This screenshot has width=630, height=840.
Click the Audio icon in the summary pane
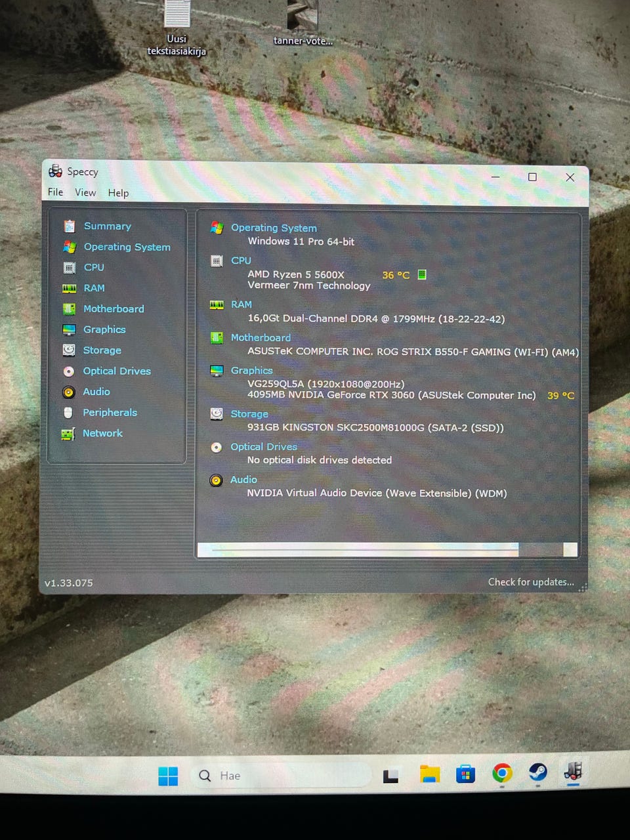(x=216, y=480)
